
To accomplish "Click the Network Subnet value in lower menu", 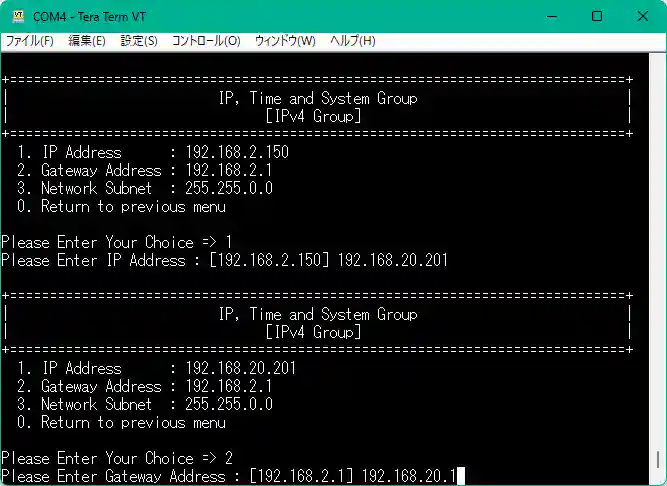I will point(229,404).
